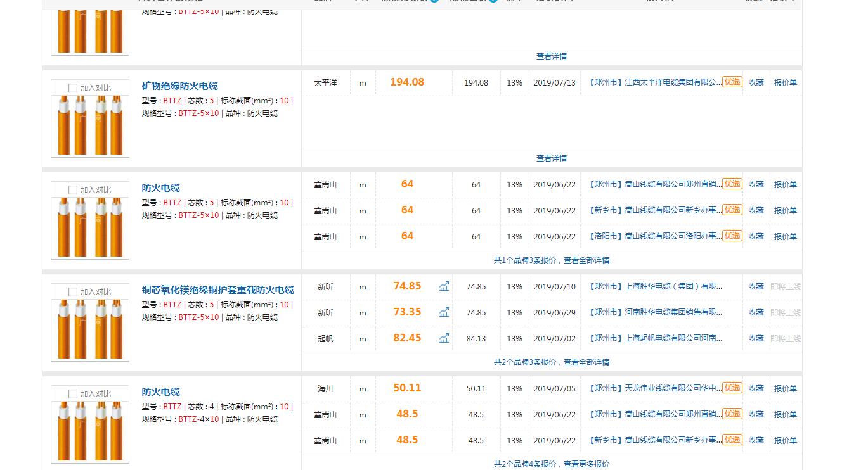Open 共2个品牌3条报价，查看全部详情 link

(x=552, y=362)
